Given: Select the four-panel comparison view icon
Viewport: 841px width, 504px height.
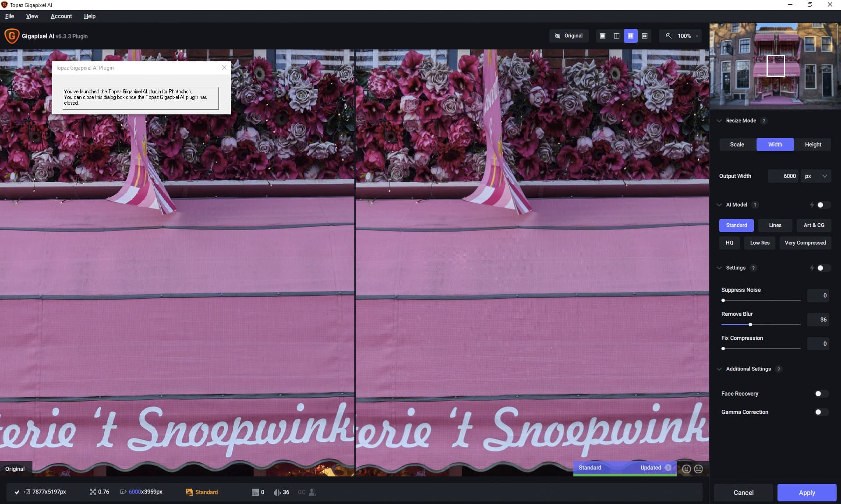Looking at the screenshot, I should coord(644,36).
